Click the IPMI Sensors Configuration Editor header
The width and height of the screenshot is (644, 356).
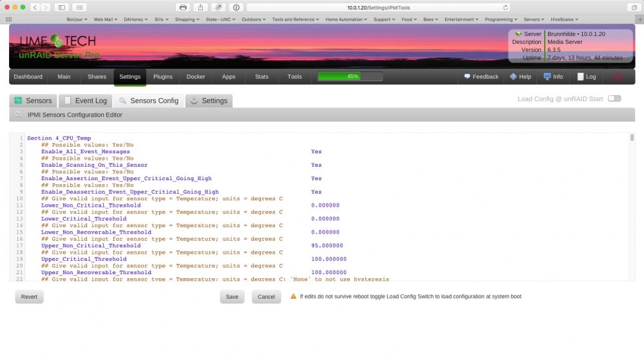click(322, 115)
